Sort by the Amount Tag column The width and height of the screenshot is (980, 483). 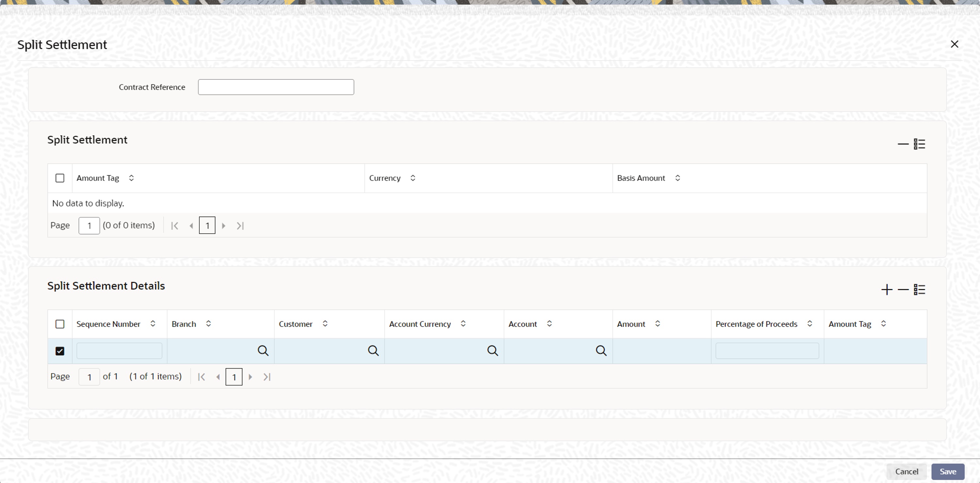tap(131, 178)
